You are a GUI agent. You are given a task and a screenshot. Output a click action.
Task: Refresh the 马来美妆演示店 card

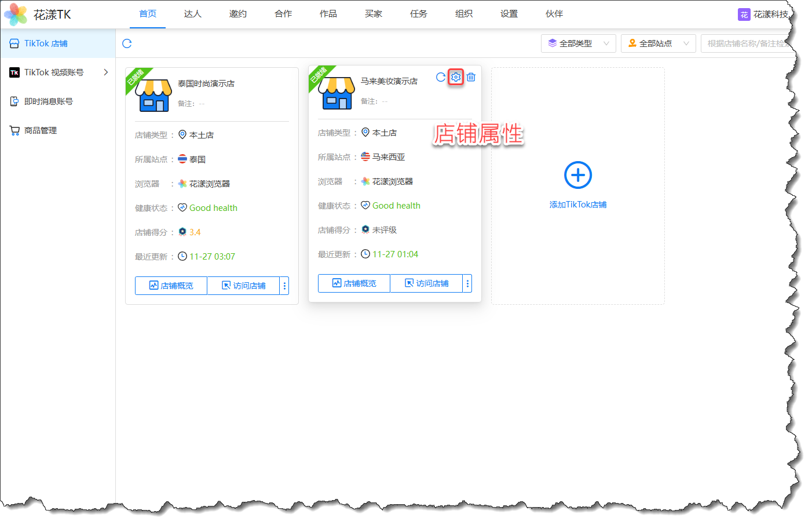click(441, 77)
